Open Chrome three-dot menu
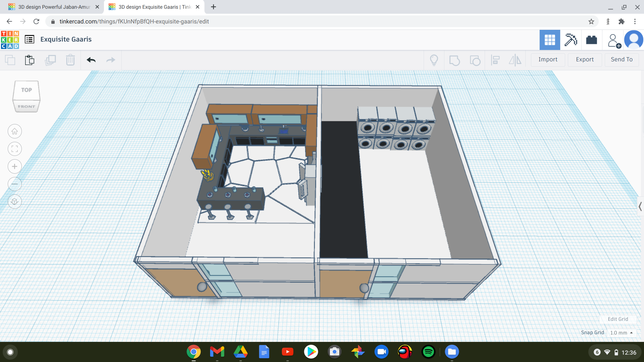The height and width of the screenshot is (362, 644). tap(635, 21)
